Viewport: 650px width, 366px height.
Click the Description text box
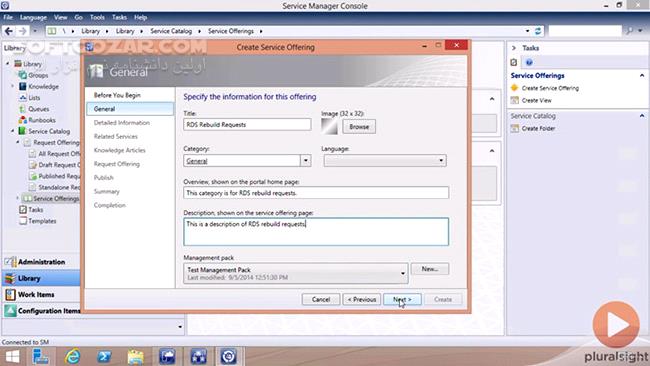coord(316,232)
